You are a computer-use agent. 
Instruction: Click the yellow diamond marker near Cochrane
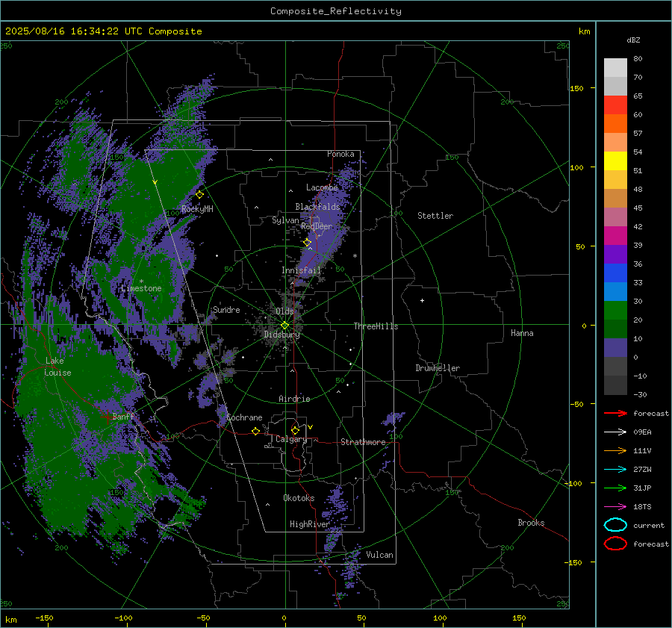click(x=256, y=431)
